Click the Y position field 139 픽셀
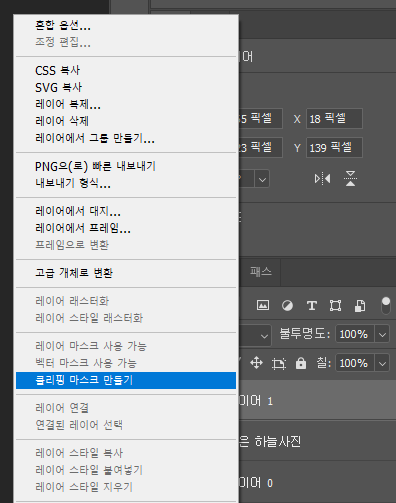The image size is (396, 503). point(334,148)
